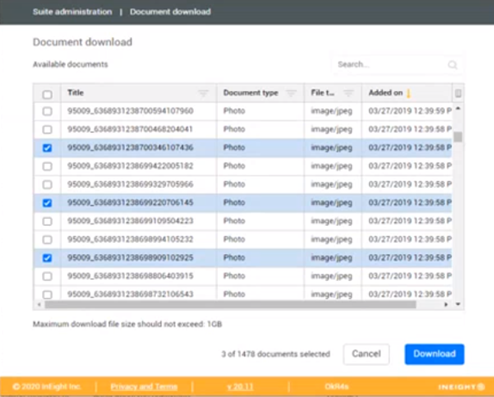Click image/jpeg cell in row ending 9109504223
The height and width of the screenshot is (397, 494).
pos(332,221)
